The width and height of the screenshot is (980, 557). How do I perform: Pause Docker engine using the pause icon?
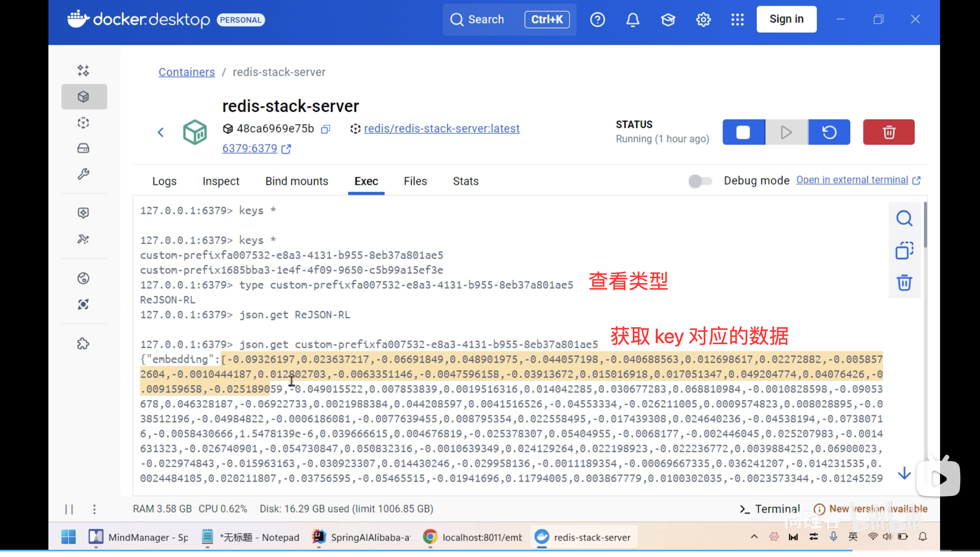(69, 509)
